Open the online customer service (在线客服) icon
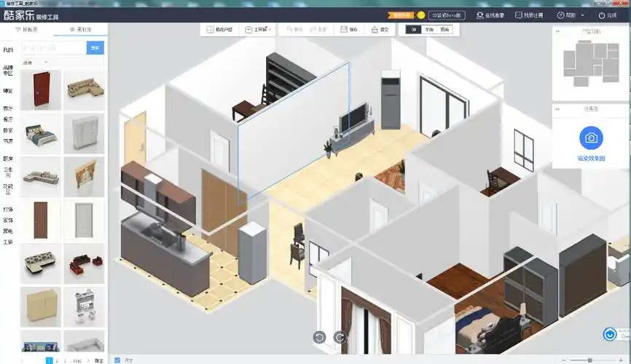631x364 pixels. click(x=490, y=15)
